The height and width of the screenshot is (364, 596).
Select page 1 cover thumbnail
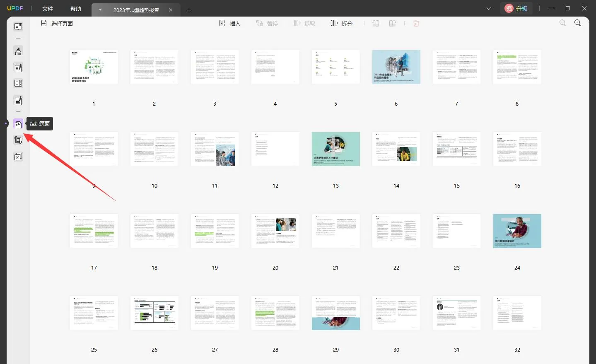tap(94, 67)
